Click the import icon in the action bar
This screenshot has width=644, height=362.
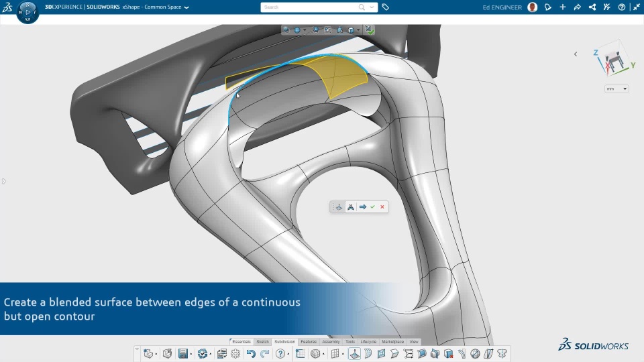tap(167, 353)
